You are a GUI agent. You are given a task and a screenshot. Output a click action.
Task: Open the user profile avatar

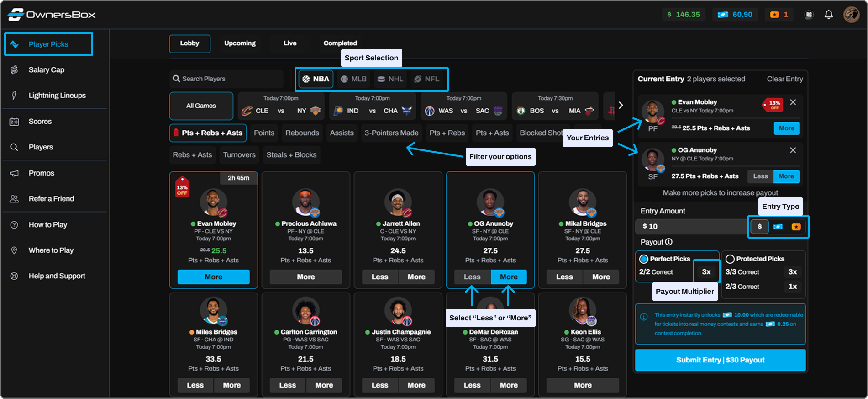851,15
